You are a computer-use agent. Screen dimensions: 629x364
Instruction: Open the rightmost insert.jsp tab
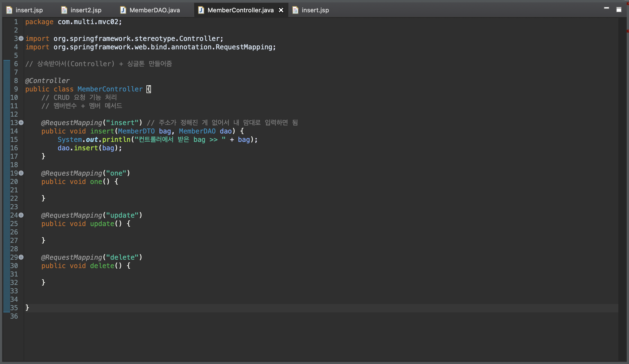(x=315, y=10)
